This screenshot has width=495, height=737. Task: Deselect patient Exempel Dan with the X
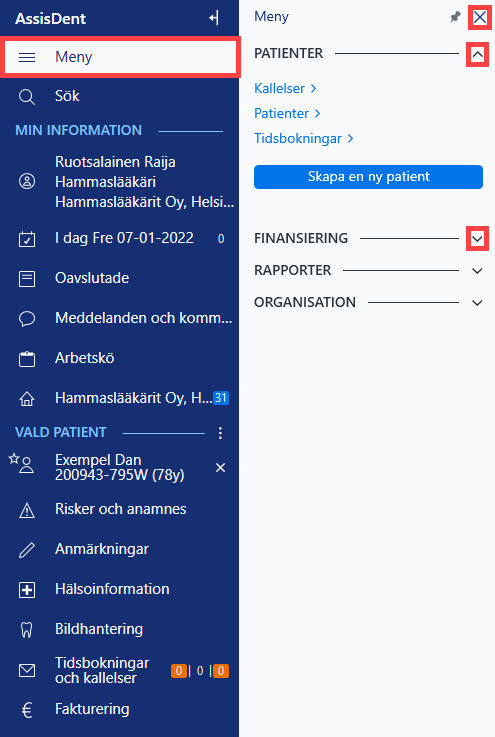[x=220, y=468]
